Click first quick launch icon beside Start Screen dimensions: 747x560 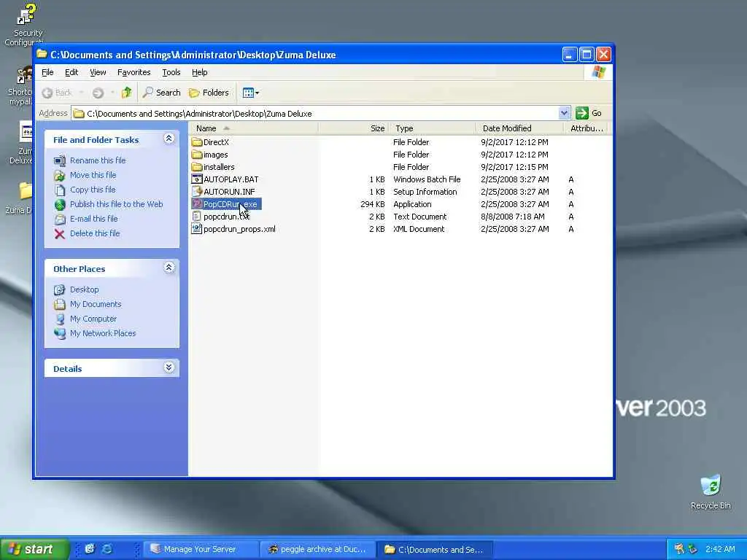point(90,549)
